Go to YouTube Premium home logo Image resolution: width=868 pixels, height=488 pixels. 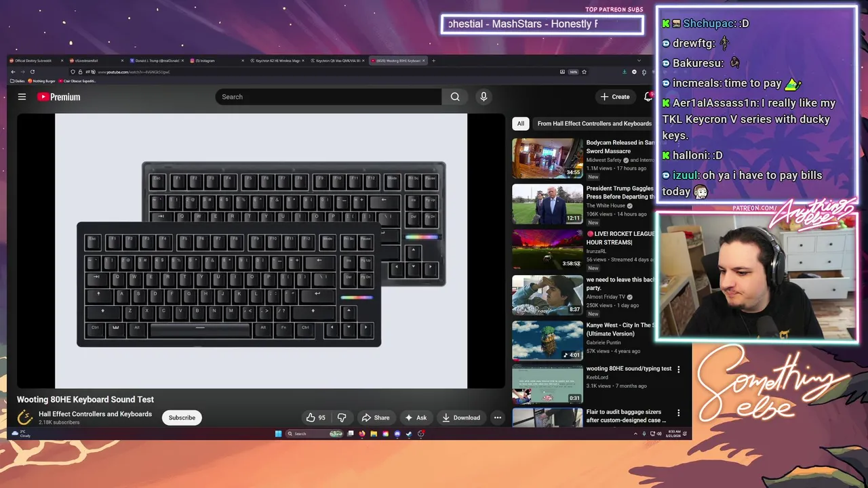pyautogui.click(x=59, y=97)
